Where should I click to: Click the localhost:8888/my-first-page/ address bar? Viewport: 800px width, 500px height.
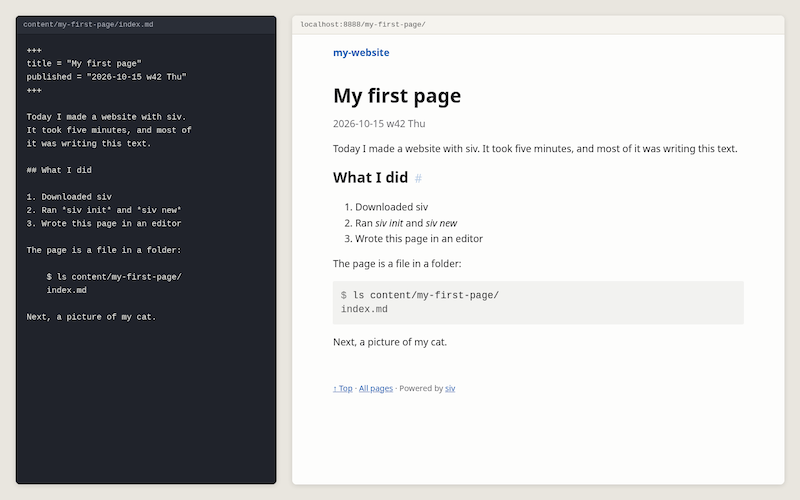[x=363, y=24]
